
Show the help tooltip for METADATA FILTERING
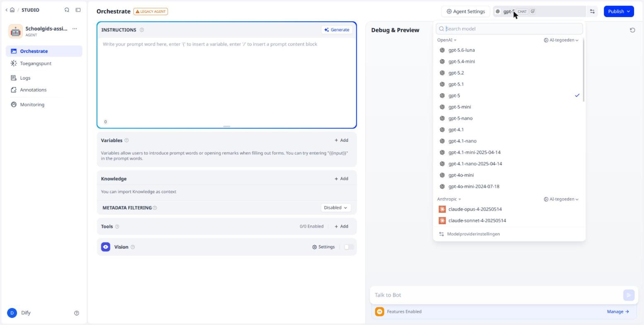pos(155,208)
